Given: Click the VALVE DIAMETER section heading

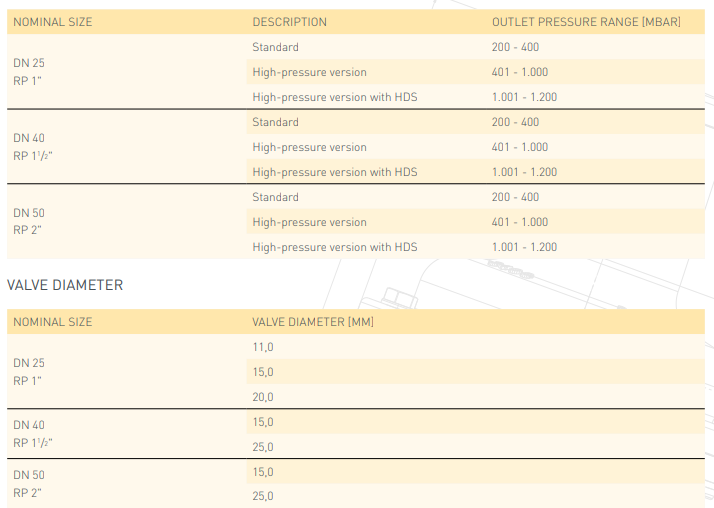Looking at the screenshot, I should (65, 285).
